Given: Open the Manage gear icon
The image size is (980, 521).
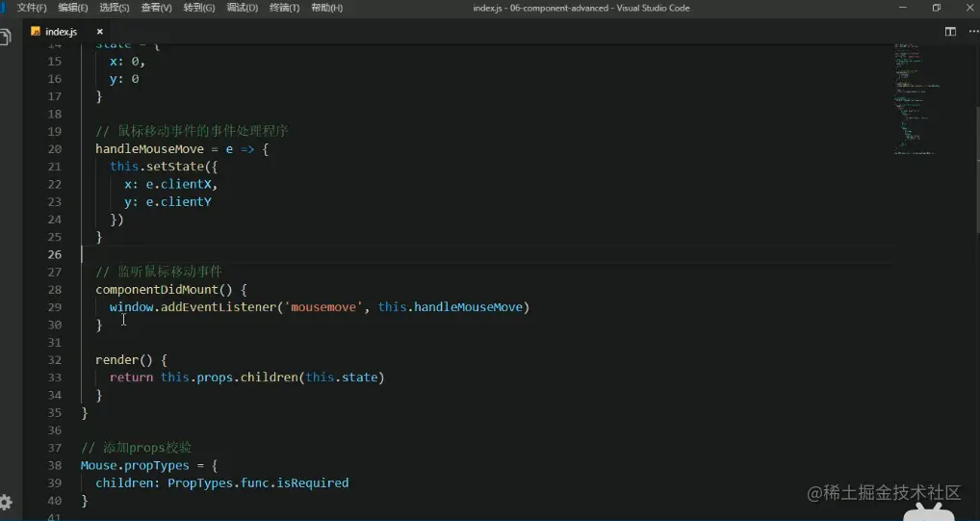Looking at the screenshot, I should tap(6, 503).
